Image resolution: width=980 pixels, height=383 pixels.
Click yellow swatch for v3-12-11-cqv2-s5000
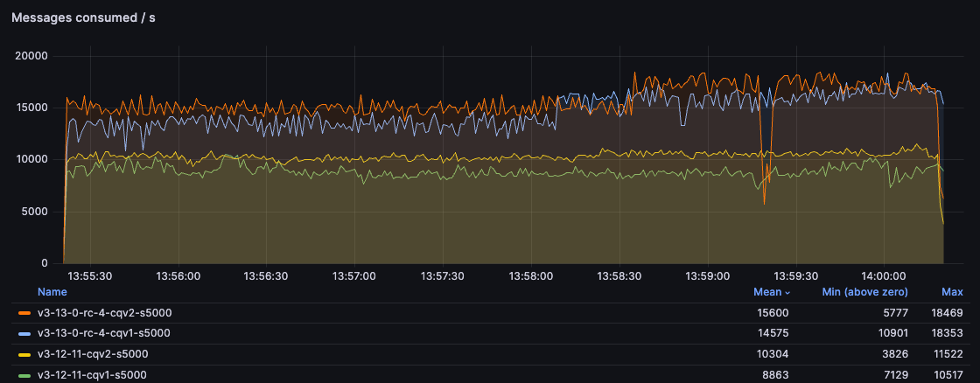(x=24, y=354)
